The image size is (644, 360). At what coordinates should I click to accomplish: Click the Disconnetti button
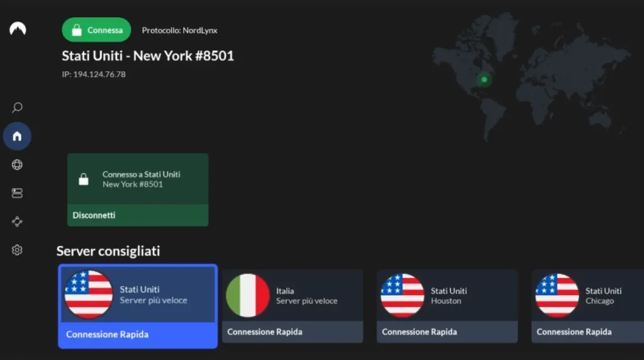[x=138, y=215]
